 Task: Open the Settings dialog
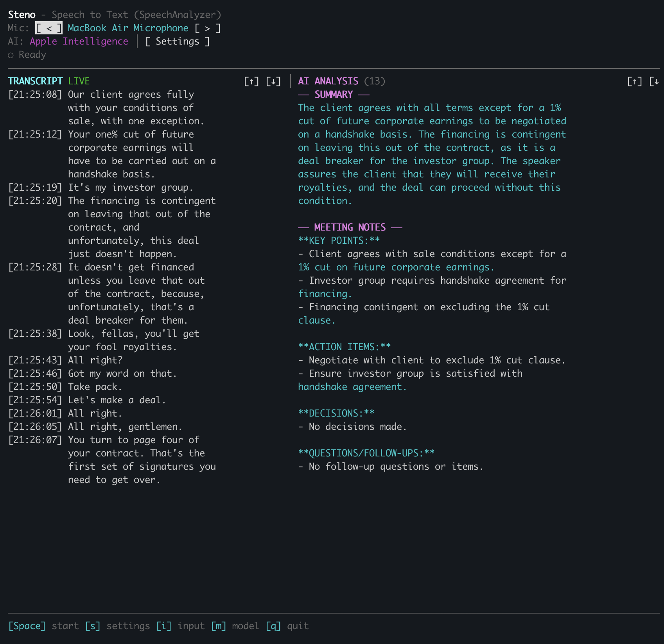[178, 41]
